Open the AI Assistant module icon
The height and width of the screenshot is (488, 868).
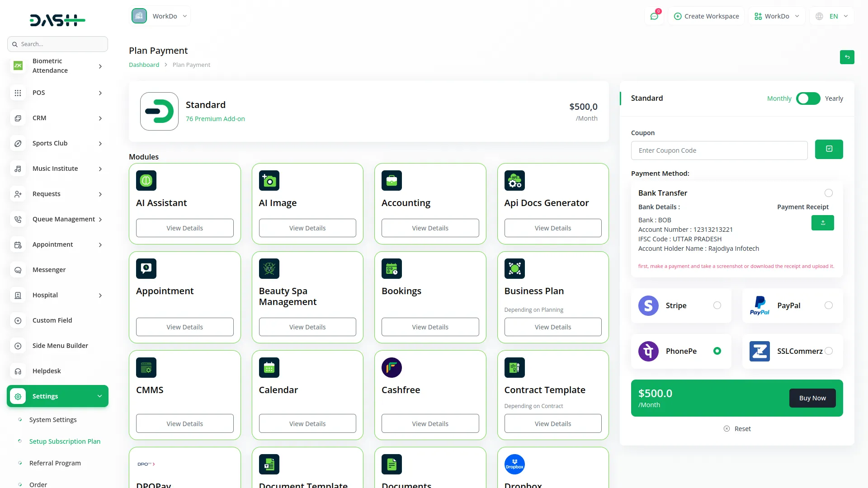(x=146, y=180)
